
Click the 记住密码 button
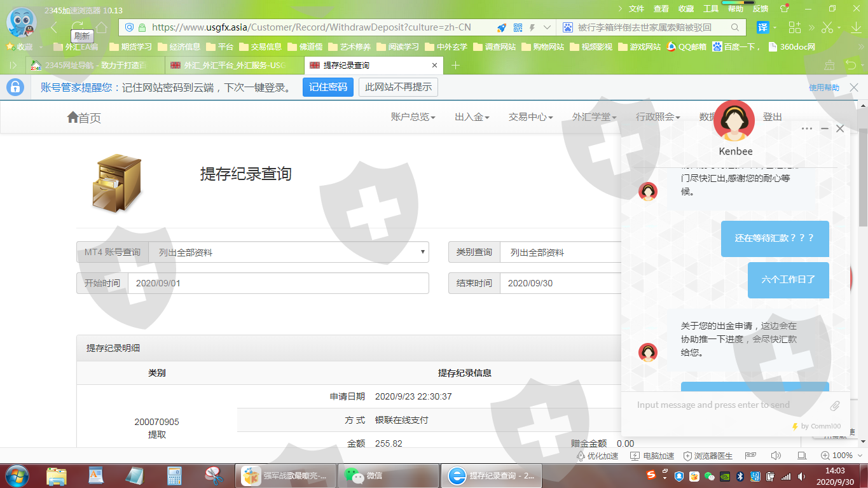[x=327, y=87]
